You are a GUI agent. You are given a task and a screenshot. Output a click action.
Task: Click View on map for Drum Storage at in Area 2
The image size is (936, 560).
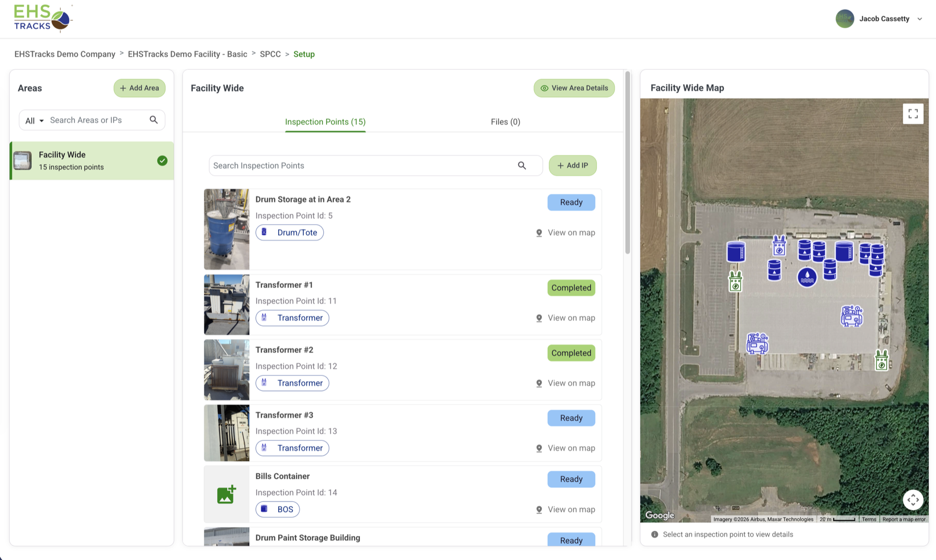tap(565, 232)
